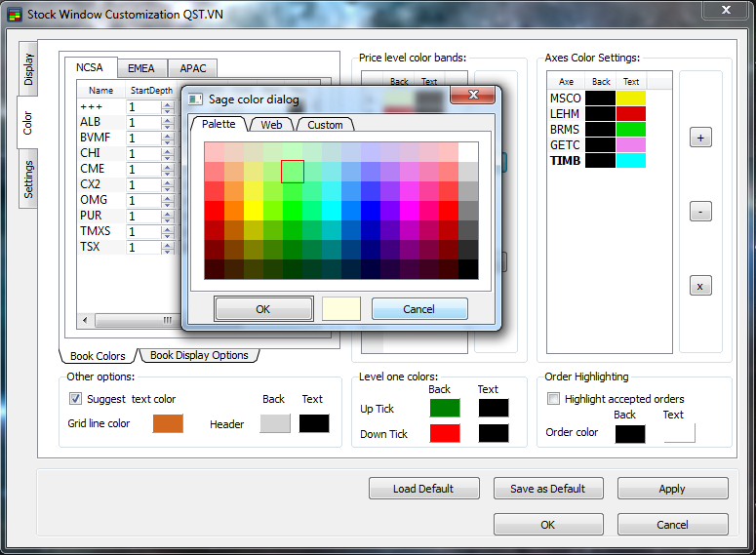
Task: Select the vertical Settings tab
Action: (28, 179)
